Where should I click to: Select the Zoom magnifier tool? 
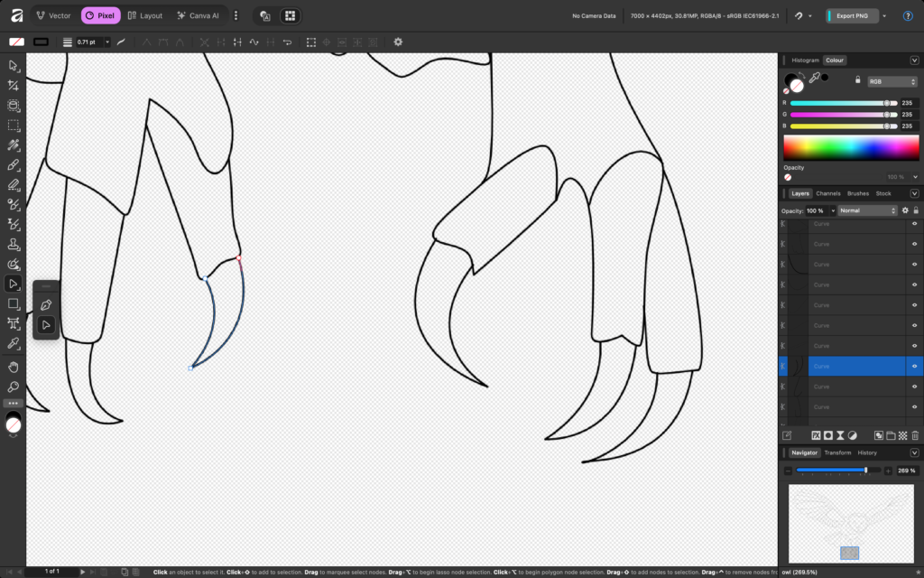point(14,387)
